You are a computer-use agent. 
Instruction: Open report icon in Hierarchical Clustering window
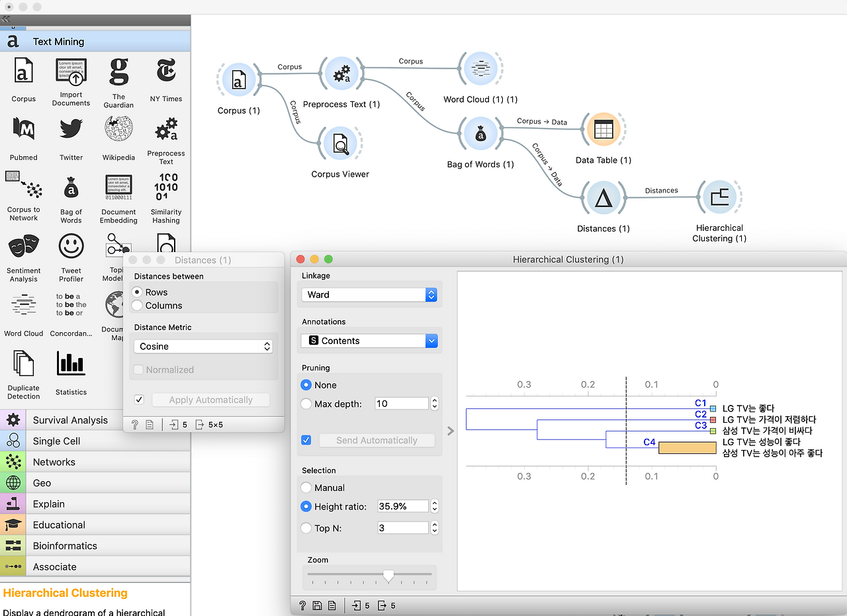tap(332, 605)
